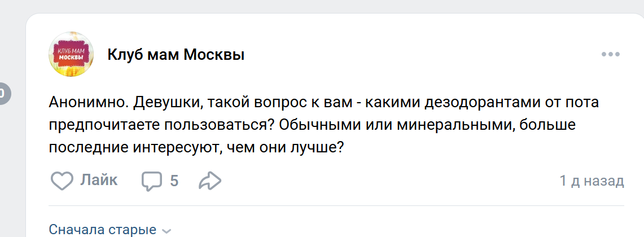Click post text line starting "Анонимно. Девушки"
This screenshot has width=644, height=237.
[x=323, y=103]
